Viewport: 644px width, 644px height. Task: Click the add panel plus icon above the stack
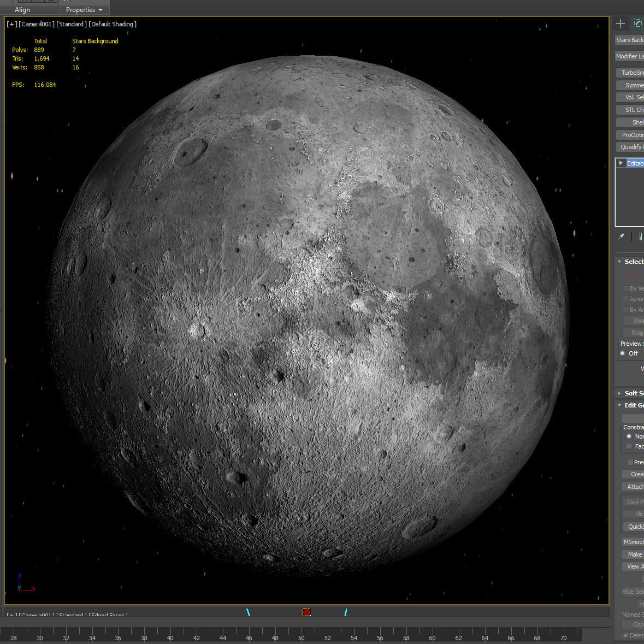[x=621, y=23]
